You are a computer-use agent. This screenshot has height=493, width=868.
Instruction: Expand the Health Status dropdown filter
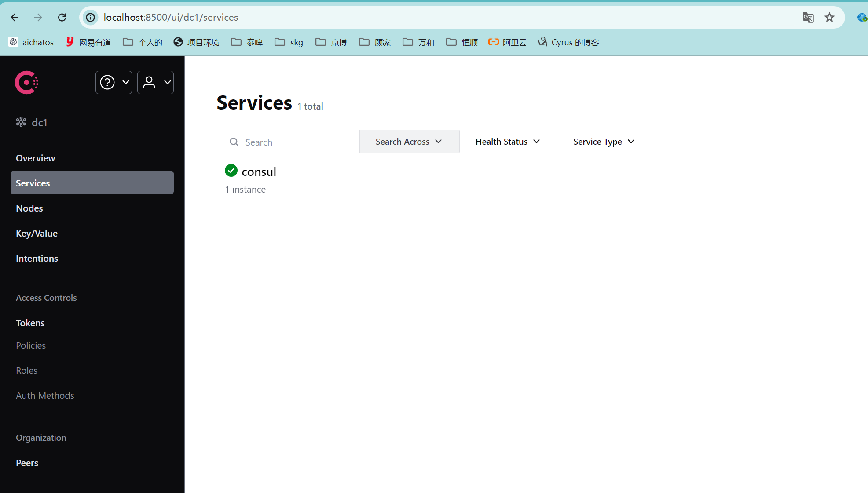tap(508, 141)
